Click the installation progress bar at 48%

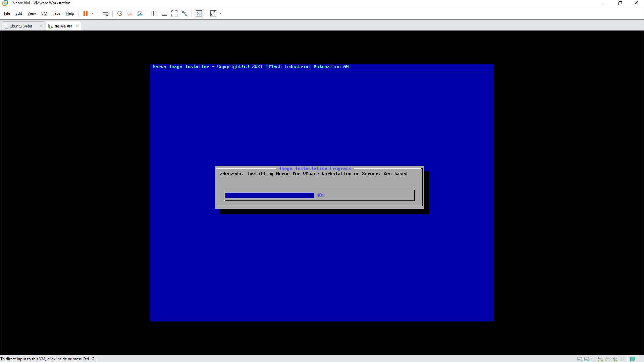coord(319,195)
